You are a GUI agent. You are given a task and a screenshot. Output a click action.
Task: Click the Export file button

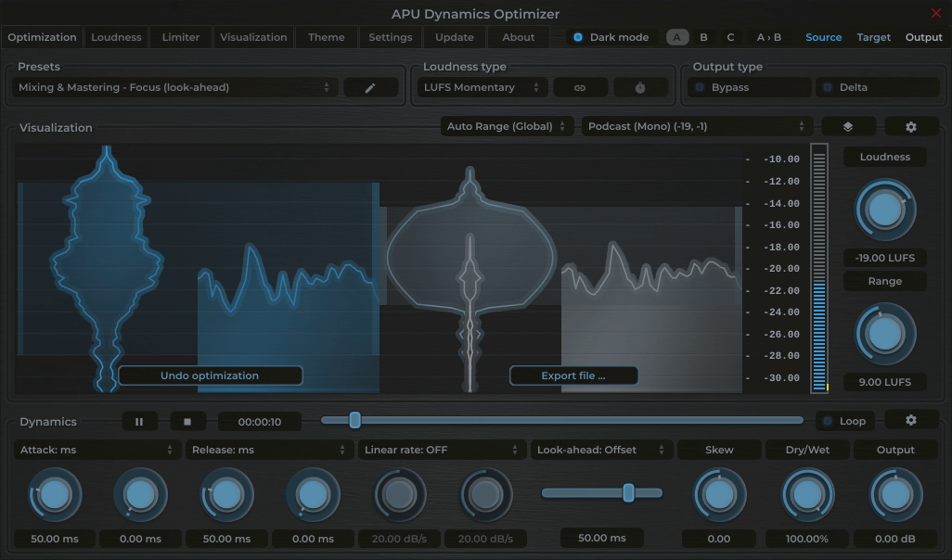pyautogui.click(x=573, y=375)
